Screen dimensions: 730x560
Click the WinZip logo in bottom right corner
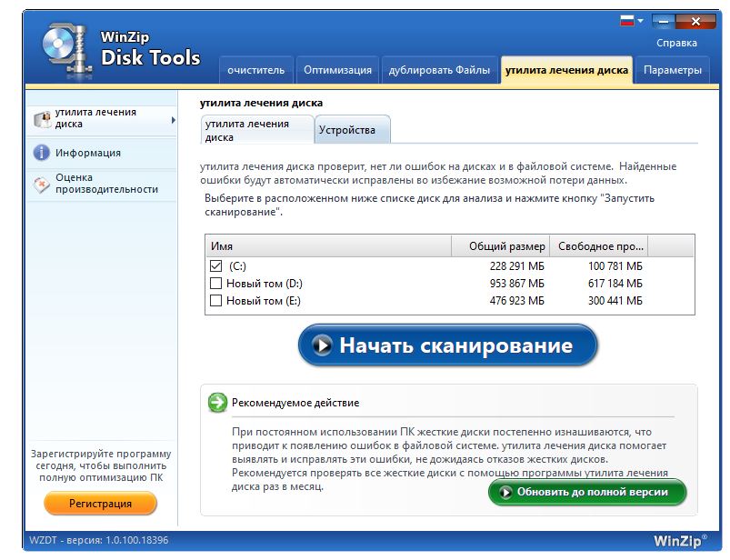(x=680, y=540)
